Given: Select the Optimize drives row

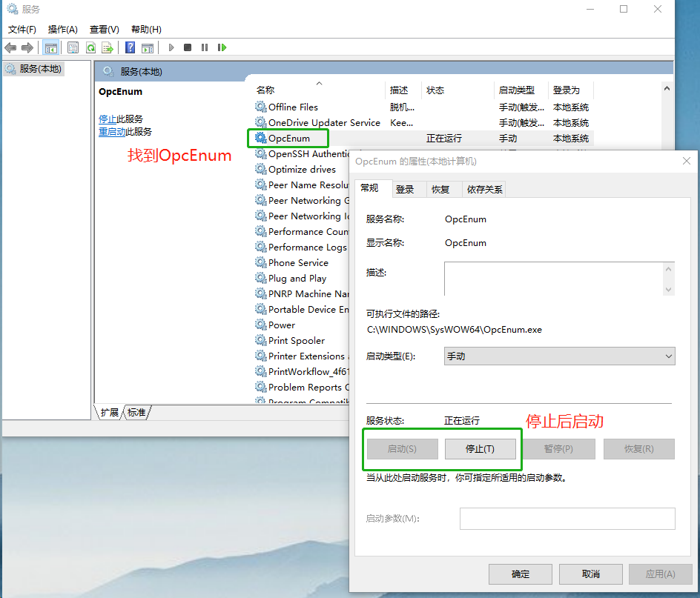Looking at the screenshot, I should click(302, 170).
